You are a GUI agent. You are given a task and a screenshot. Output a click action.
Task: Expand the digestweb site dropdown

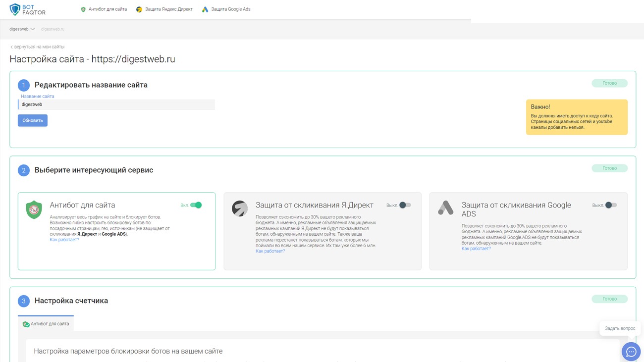click(22, 29)
